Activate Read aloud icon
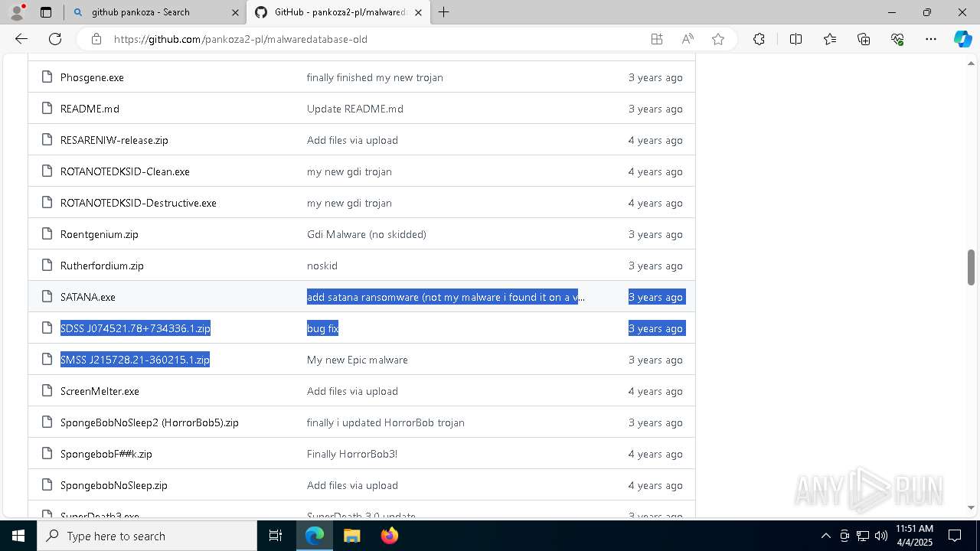The width and height of the screenshot is (980, 551). pos(688,39)
